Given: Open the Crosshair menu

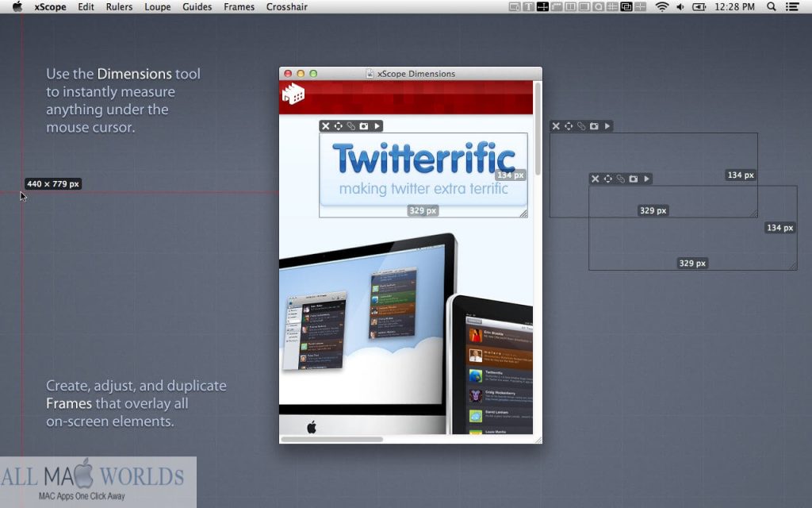Looking at the screenshot, I should tap(286, 6).
